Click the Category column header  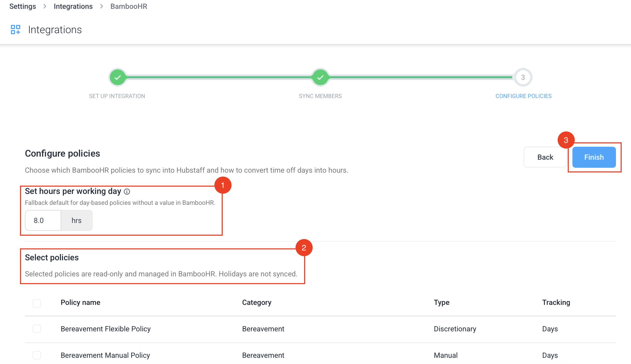(257, 303)
